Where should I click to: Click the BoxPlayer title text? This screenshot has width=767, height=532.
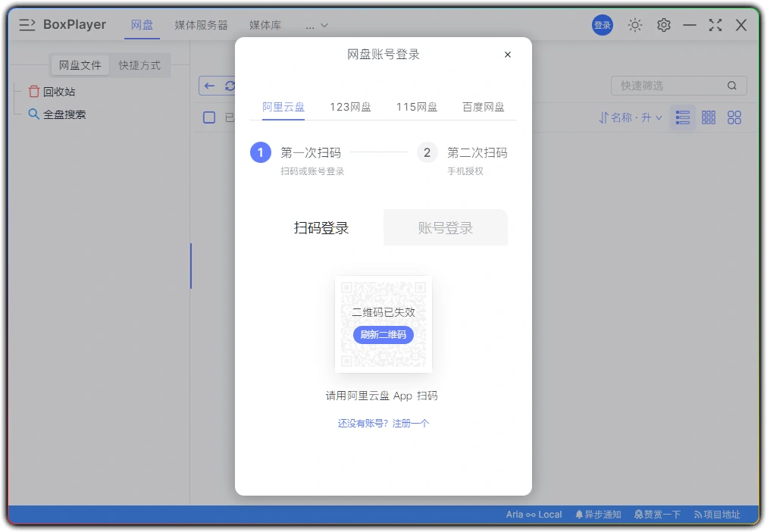coord(74,24)
